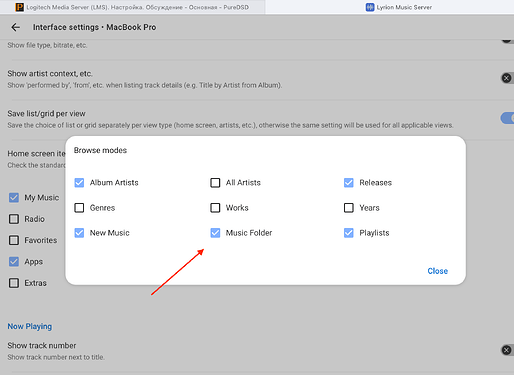
Task: Click the Music Folder label text
Action: point(249,233)
